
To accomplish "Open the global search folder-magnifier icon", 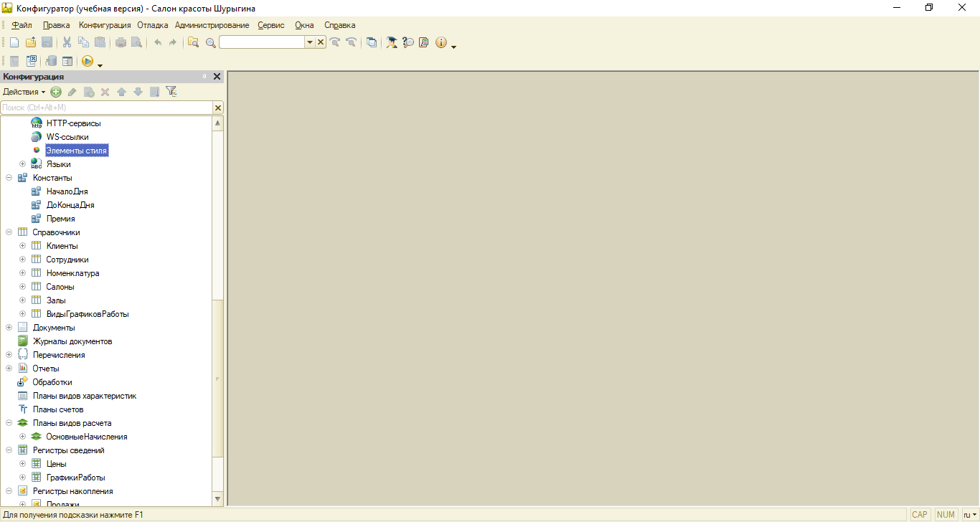I will tap(193, 42).
